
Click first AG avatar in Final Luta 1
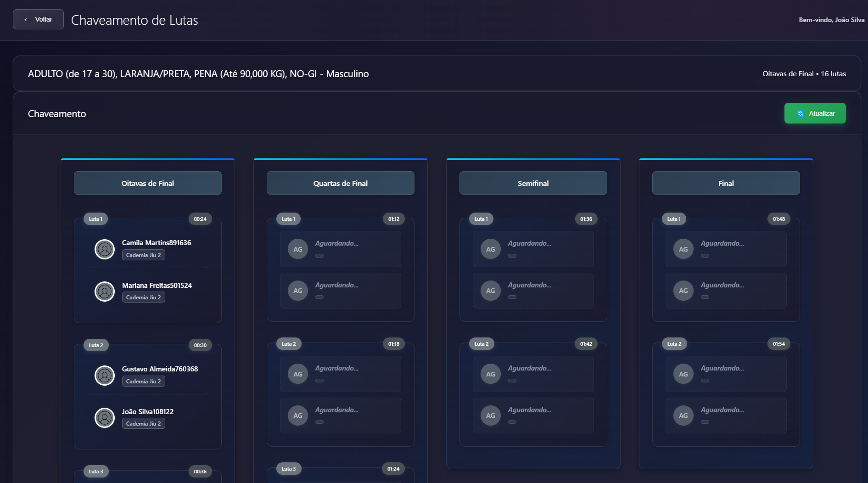683,249
